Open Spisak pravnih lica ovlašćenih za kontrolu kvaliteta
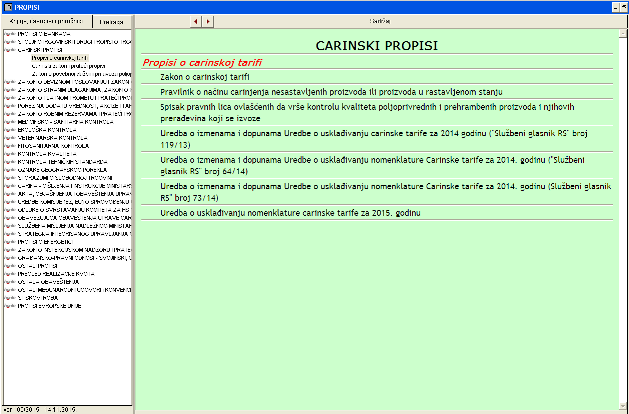The height and width of the screenshot is (414, 629). [x=367, y=113]
